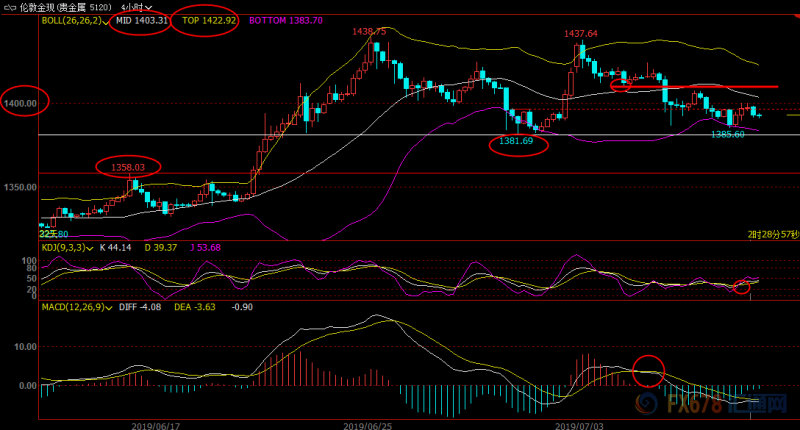
Task: Click the circled 1381.69 low label
Action: (516, 141)
